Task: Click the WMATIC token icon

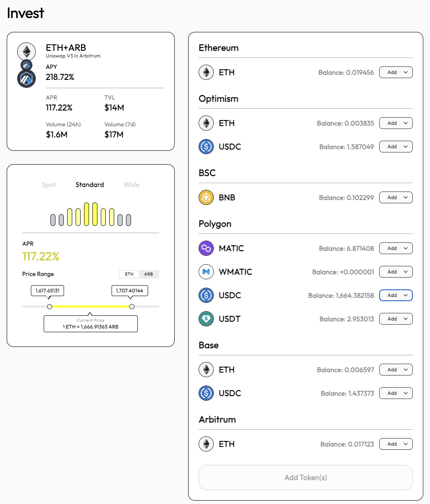Action: [206, 272]
